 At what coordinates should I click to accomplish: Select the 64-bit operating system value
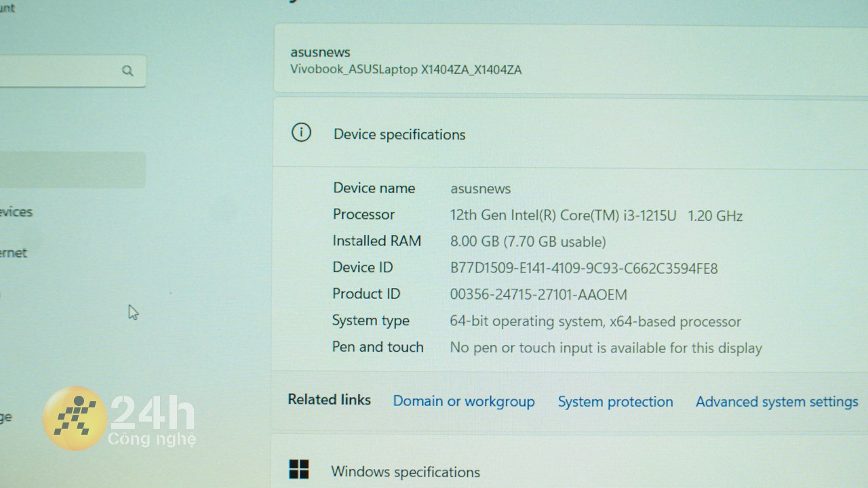[x=595, y=321]
